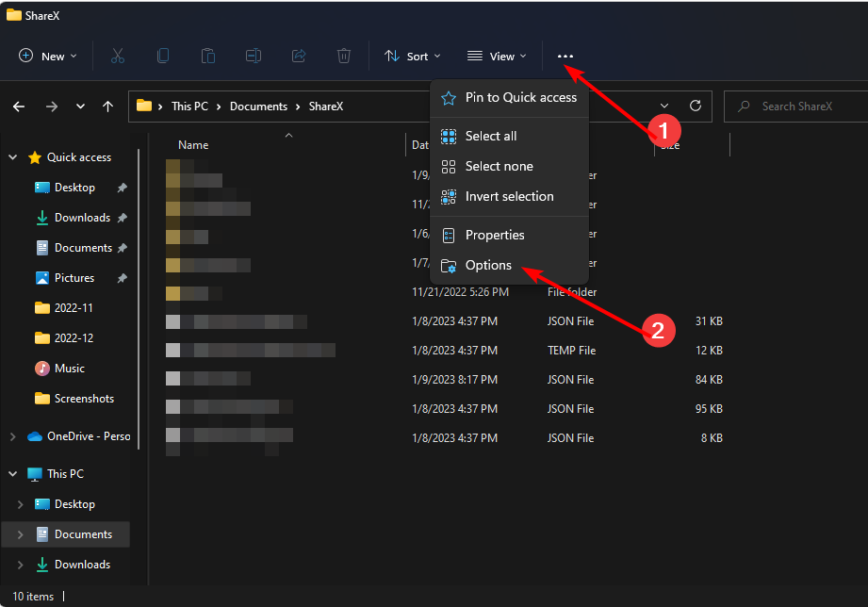Choose Properties from menu

click(509, 236)
